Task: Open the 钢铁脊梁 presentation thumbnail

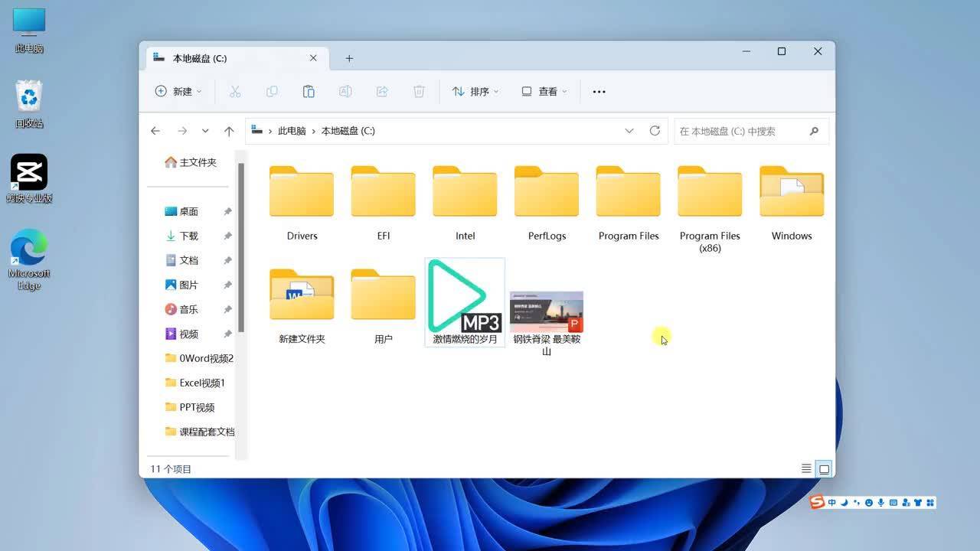Action: (546, 310)
